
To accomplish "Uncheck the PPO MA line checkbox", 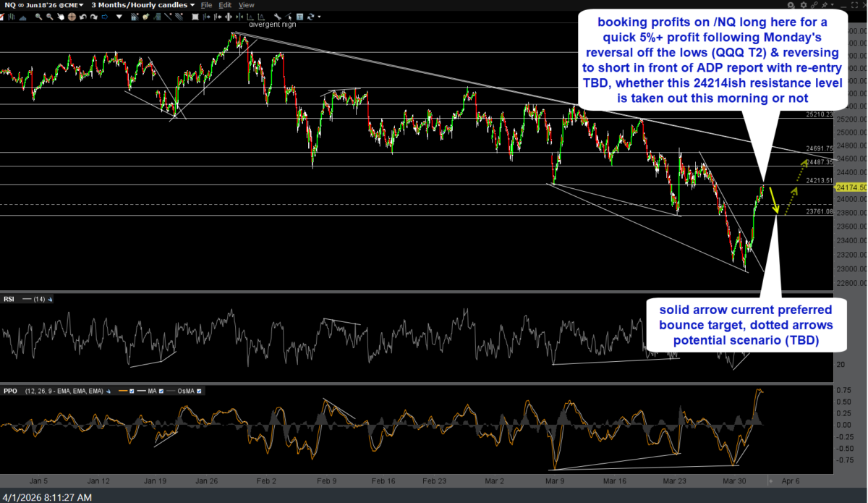I will [x=161, y=391].
